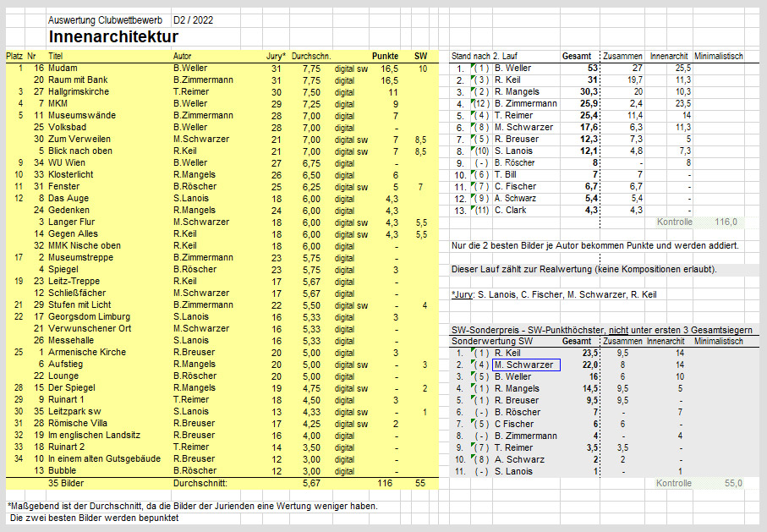Select the 'Hallgrimskirche' cell
767x532 pixels.
click(x=79, y=91)
